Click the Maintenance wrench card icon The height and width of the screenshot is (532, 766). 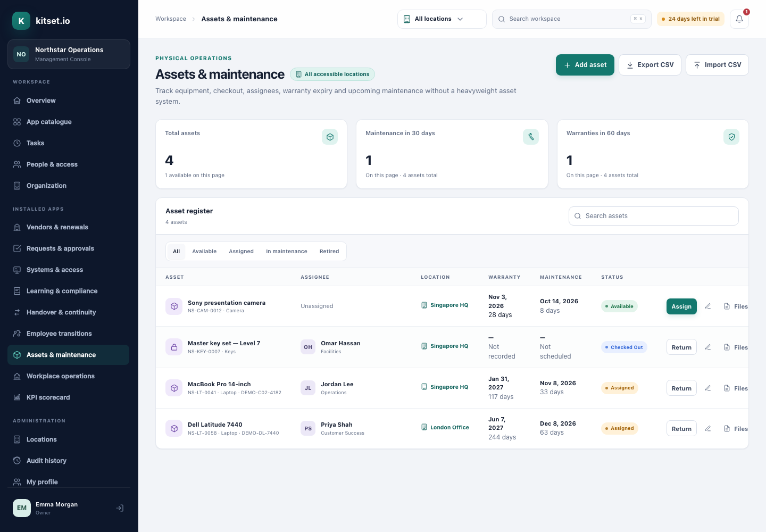click(x=531, y=137)
